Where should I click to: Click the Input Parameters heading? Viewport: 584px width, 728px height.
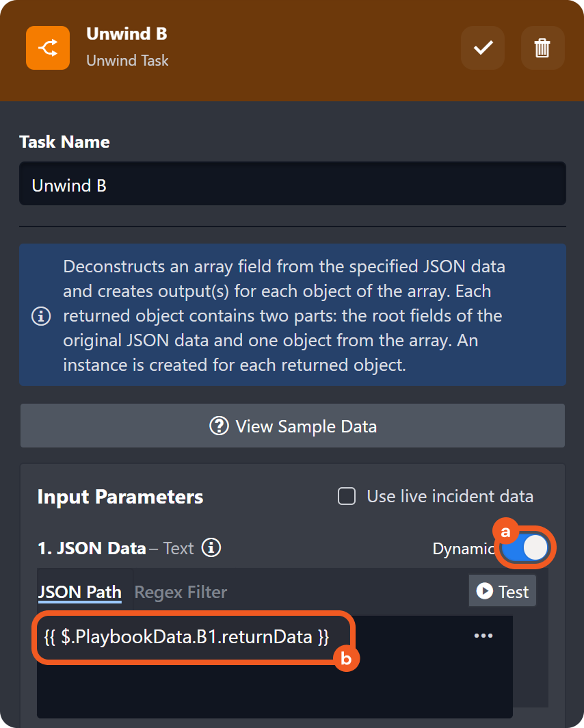[x=120, y=497]
